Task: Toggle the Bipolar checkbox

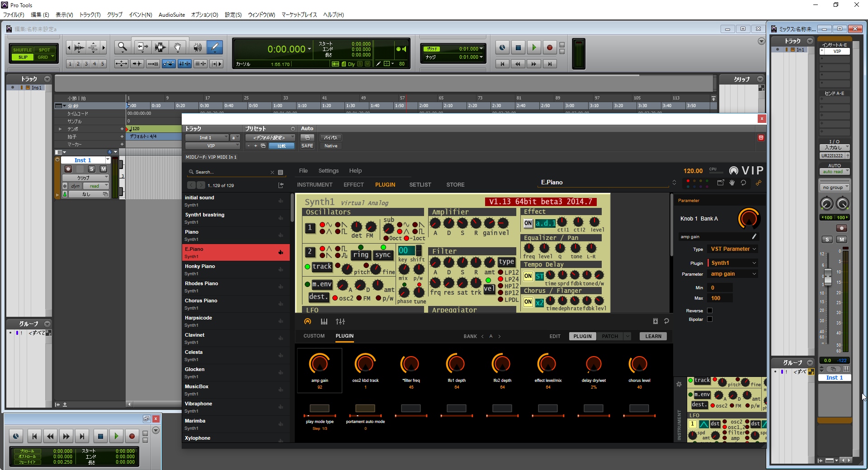Action: tap(709, 319)
